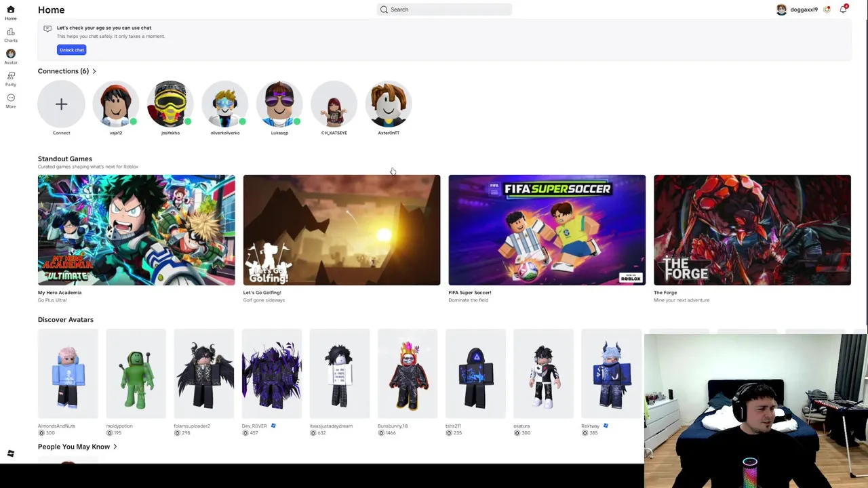Select the moldypotion green avatar card
The height and width of the screenshot is (488, 868).
point(136,375)
